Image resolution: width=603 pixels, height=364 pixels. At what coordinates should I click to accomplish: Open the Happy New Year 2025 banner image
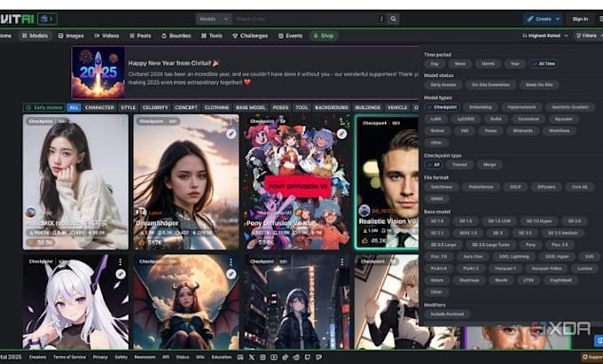click(98, 73)
